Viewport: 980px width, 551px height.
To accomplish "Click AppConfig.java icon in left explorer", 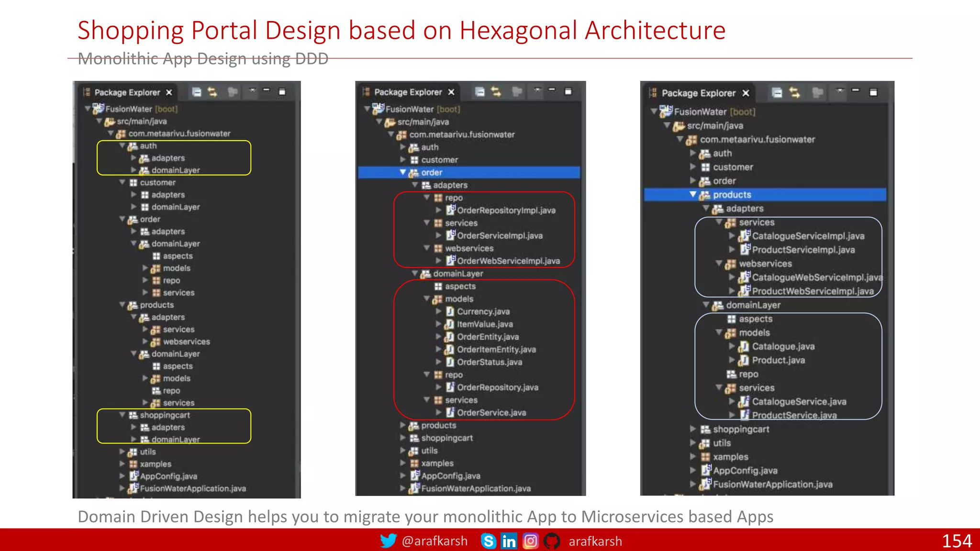I will pos(134,476).
